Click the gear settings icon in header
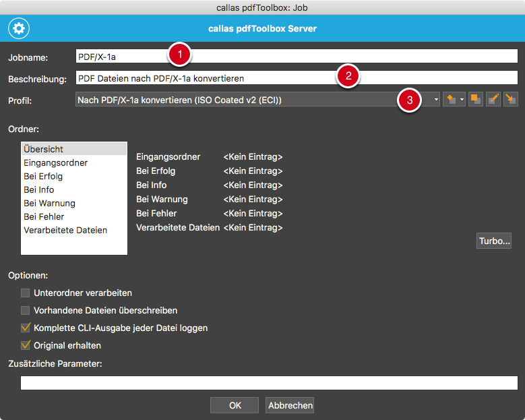 [x=19, y=28]
